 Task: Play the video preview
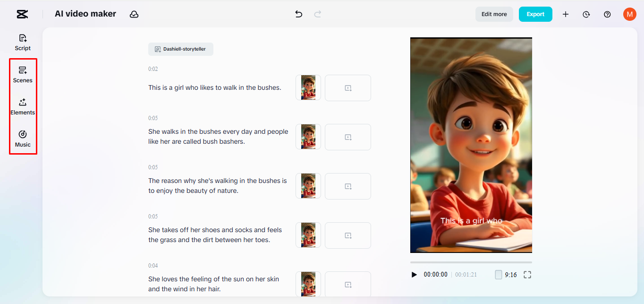414,274
